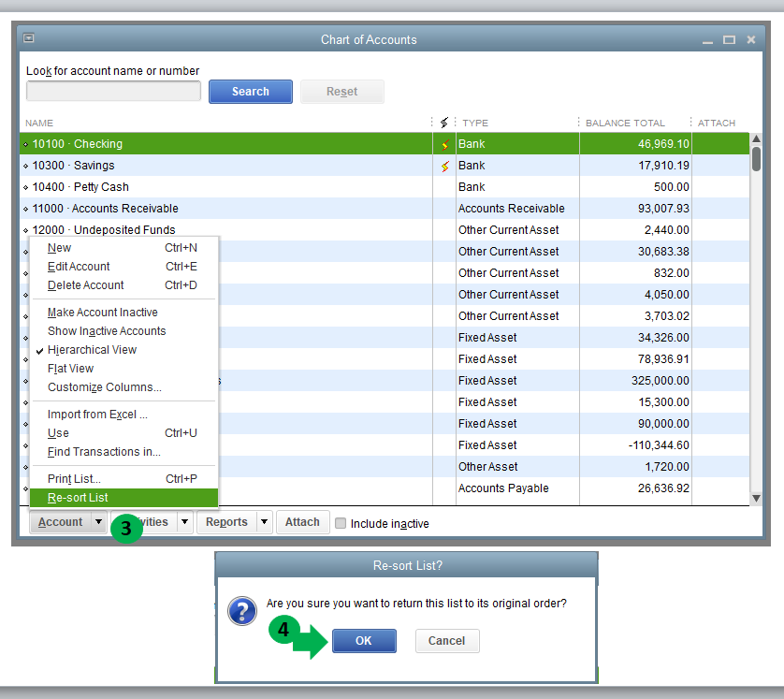This screenshot has width=784, height=699.
Task: Click the lightning bolt icon for Checking
Action: pyautogui.click(x=445, y=144)
